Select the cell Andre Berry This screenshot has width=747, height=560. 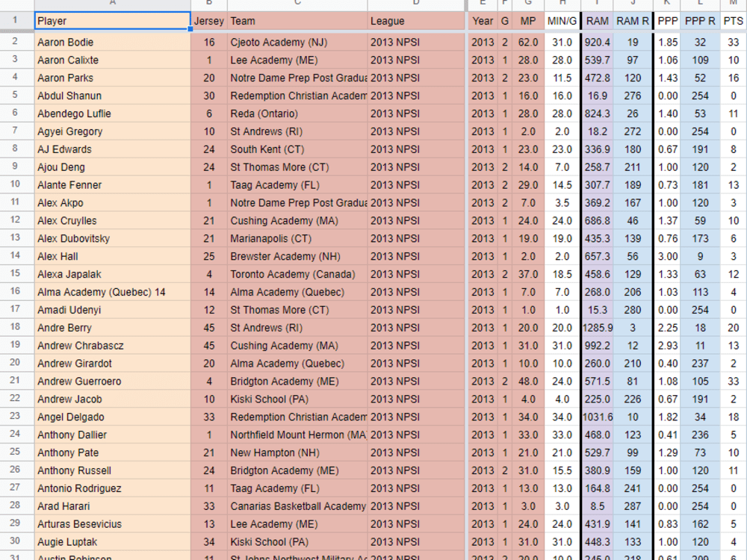[113, 328]
